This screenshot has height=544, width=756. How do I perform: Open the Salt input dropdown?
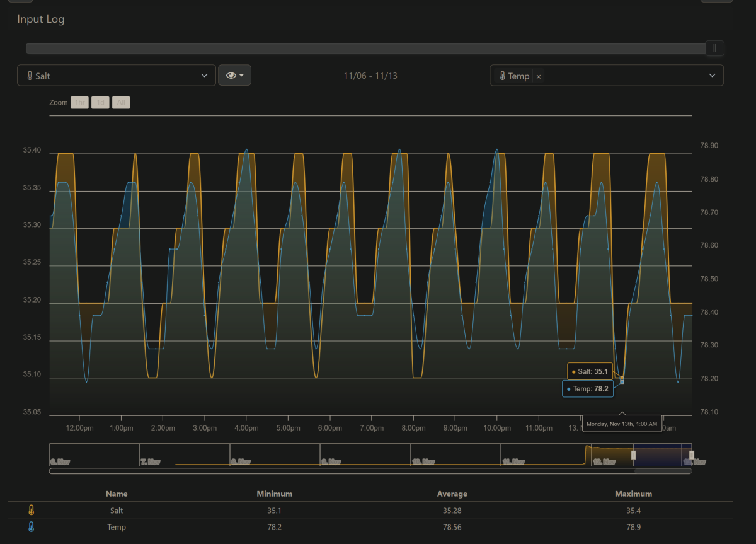tap(117, 76)
